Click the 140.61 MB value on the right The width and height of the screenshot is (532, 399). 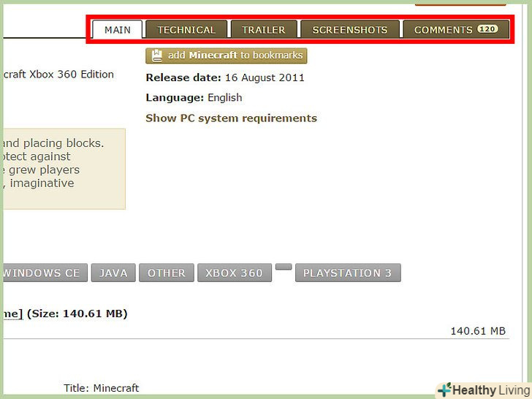point(478,331)
